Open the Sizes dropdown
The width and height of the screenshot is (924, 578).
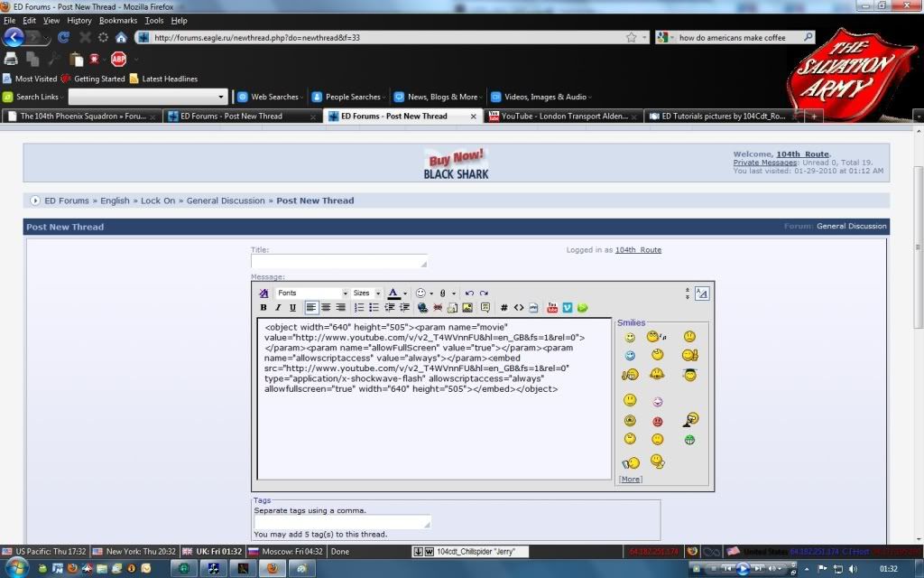pyautogui.click(x=366, y=294)
